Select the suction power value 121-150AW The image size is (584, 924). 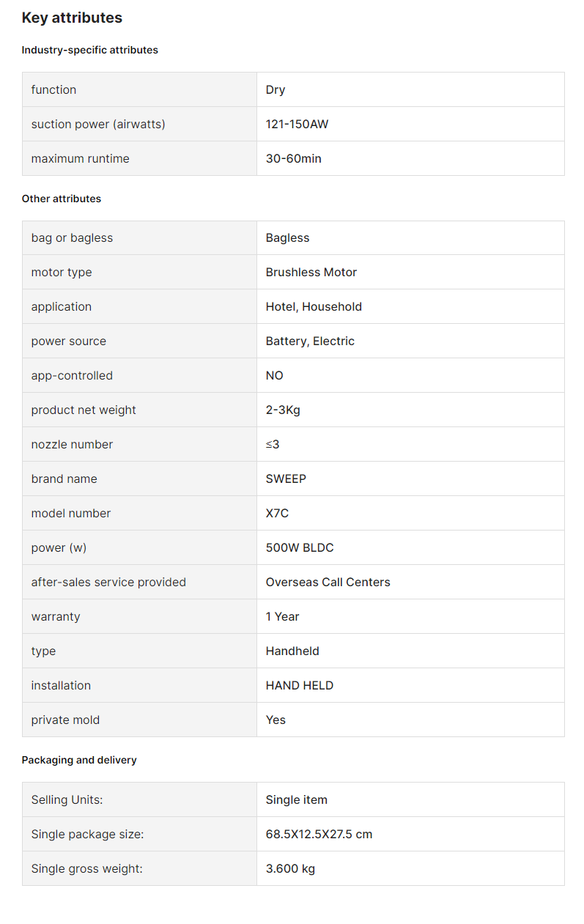click(297, 124)
